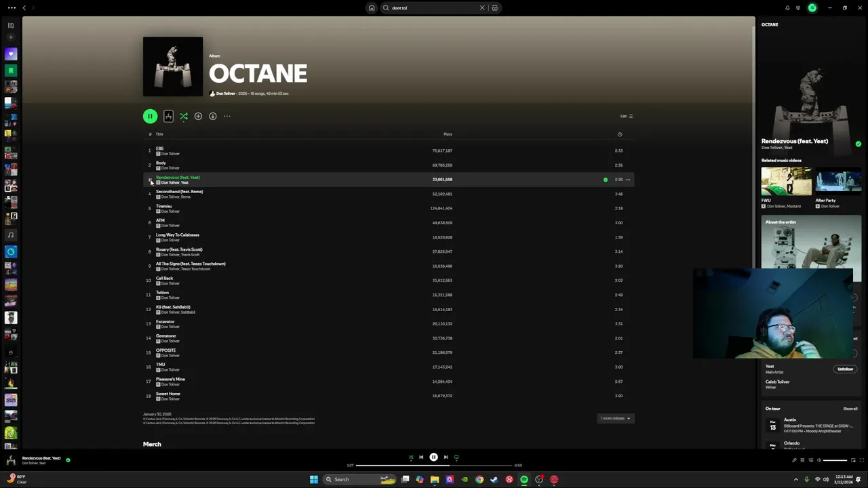Sort tracks by the duration clock icon
868x488 pixels.
pyautogui.click(x=619, y=134)
